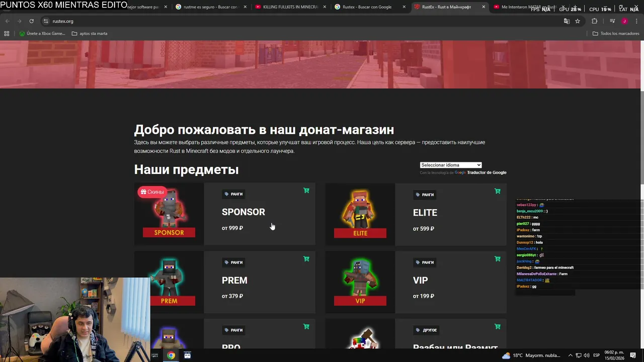Go forward in browser history

pyautogui.click(x=19, y=21)
